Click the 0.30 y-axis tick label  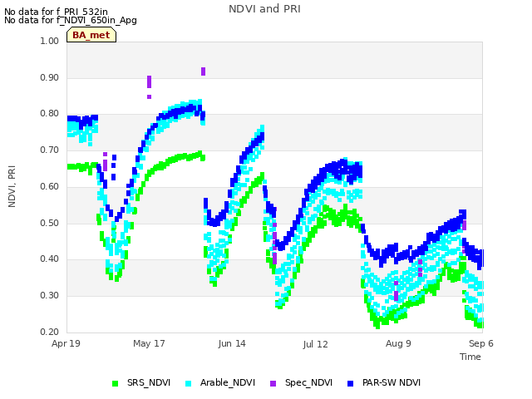coord(50,296)
